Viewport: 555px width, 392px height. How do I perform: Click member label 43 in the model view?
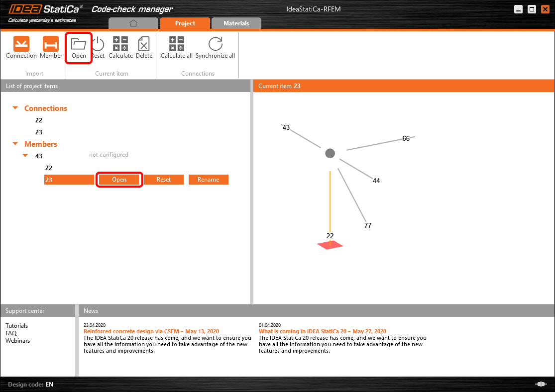tap(286, 127)
